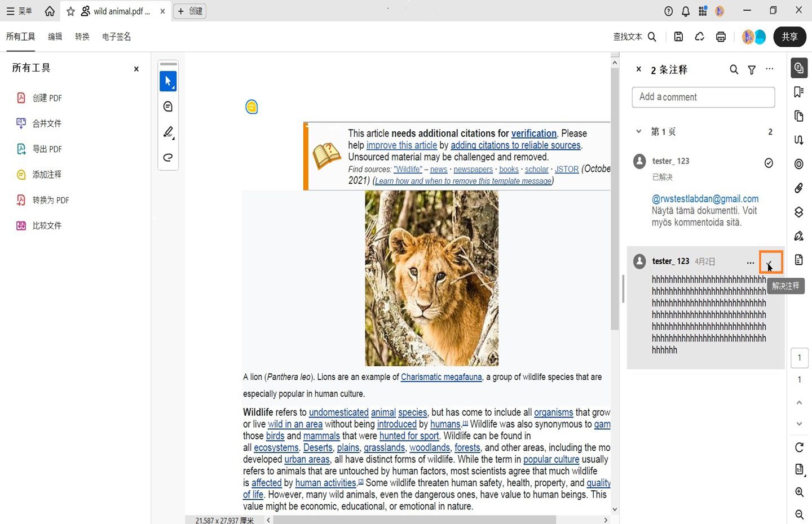Open the apps grid icon
This screenshot has width=812, height=524.
[703, 11]
